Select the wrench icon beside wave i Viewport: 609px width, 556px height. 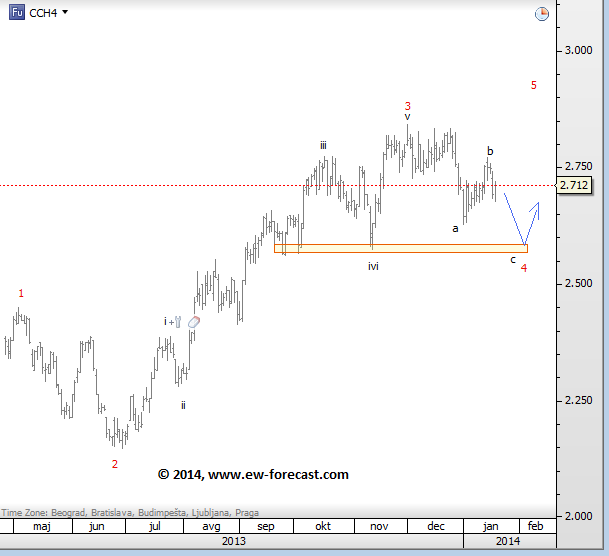pyautogui.click(x=177, y=321)
